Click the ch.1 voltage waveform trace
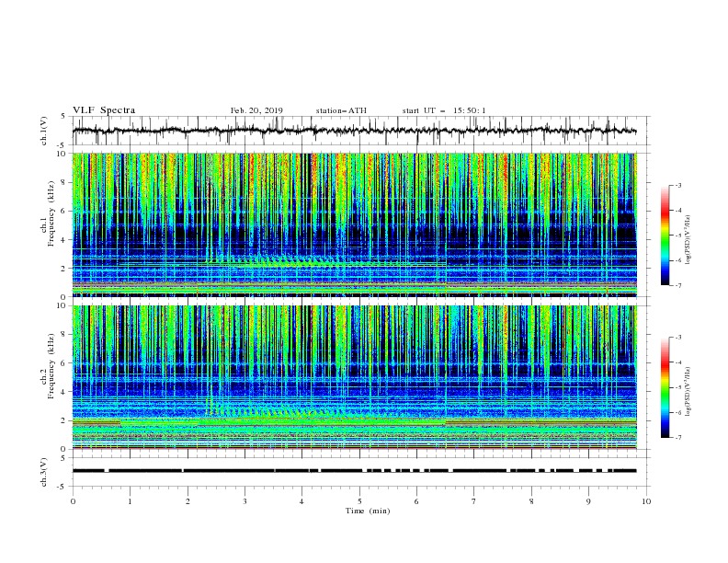This screenshot has height=563, width=728. 354,131
